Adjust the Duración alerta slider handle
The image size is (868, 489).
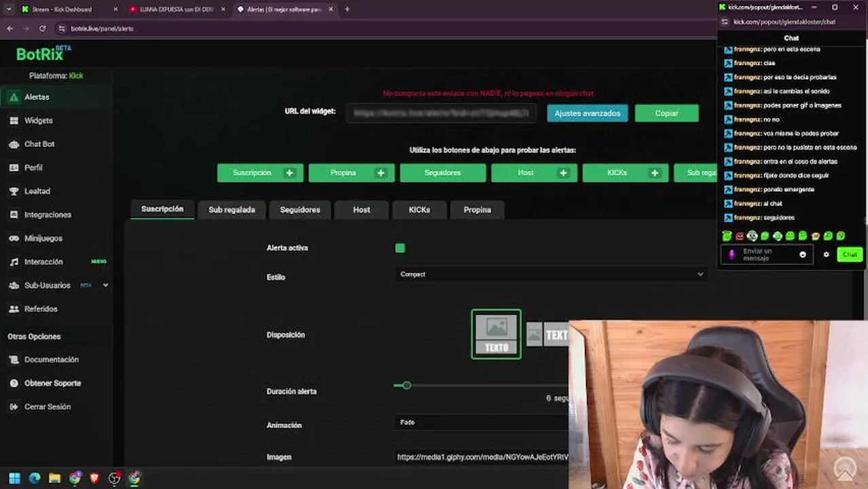(x=407, y=386)
